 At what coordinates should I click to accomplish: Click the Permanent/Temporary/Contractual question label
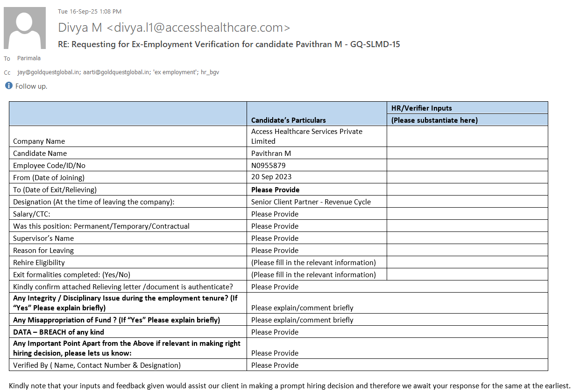101,226
